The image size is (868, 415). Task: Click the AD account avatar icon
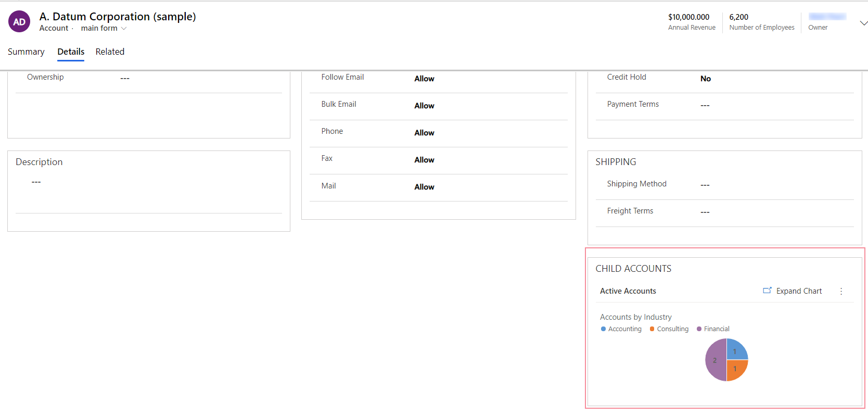coord(19,22)
